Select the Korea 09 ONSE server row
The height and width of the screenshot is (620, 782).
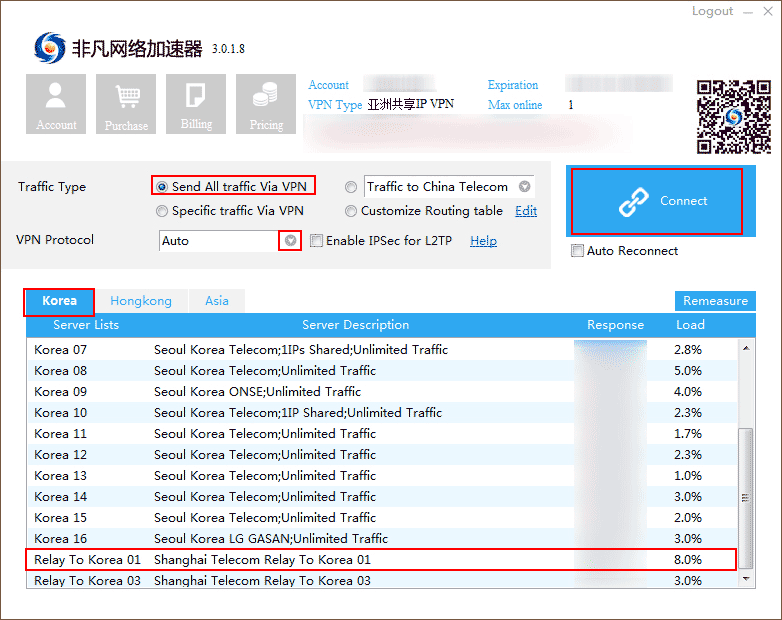coord(382,392)
